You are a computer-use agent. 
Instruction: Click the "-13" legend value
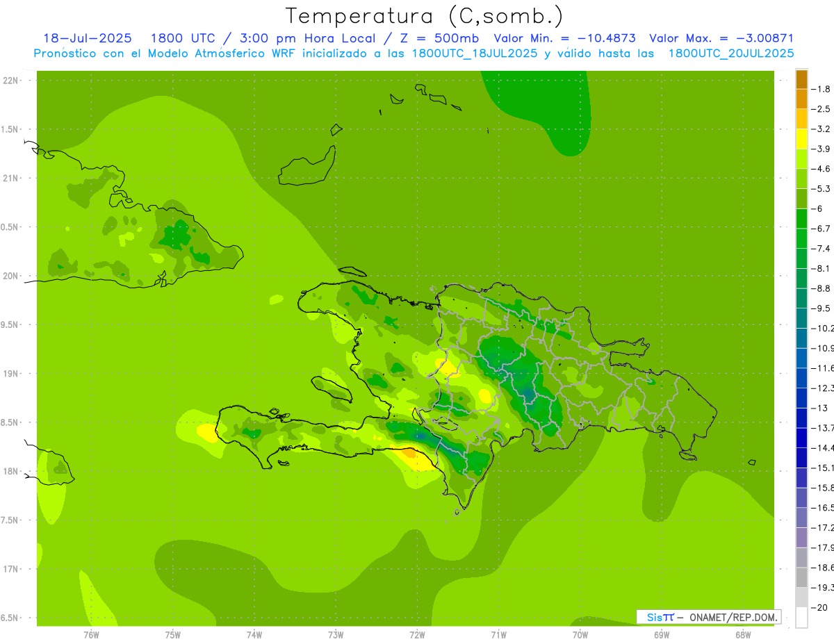click(820, 408)
